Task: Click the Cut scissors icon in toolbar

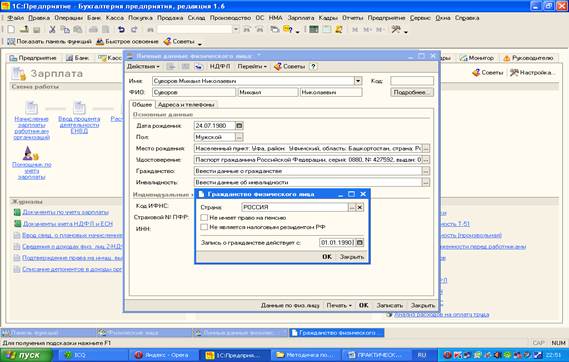Action: (x=52, y=29)
